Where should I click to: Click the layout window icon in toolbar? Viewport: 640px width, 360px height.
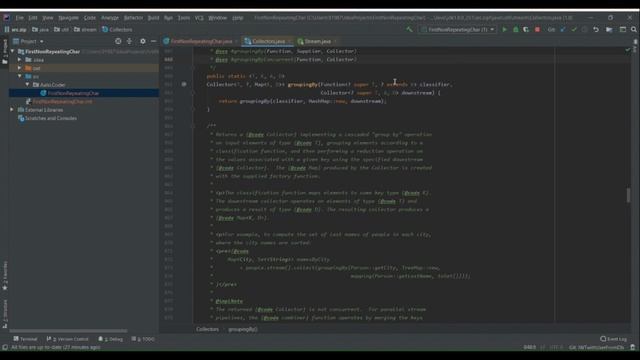coord(623,29)
